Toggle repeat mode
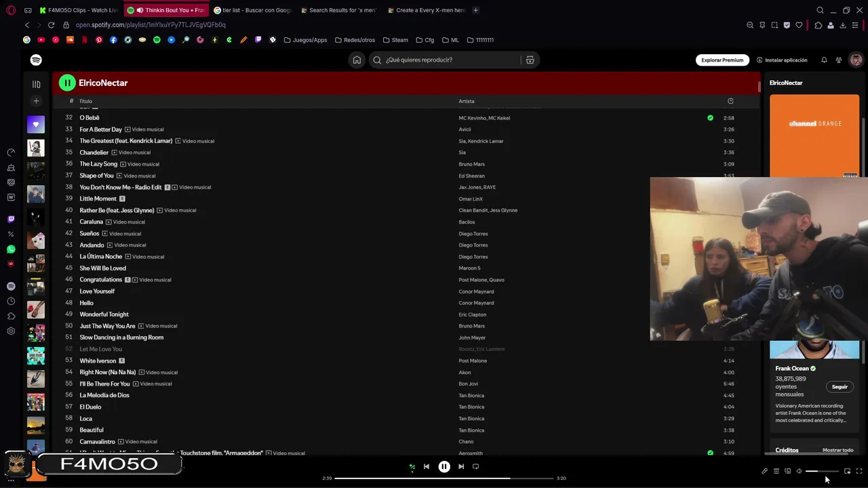 pyautogui.click(x=475, y=466)
